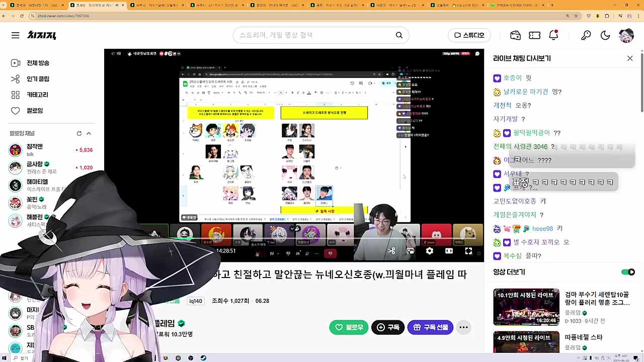
Task: Open the 따뜰네젤 스타 recommended video thumbnail
Action: (x=526, y=342)
